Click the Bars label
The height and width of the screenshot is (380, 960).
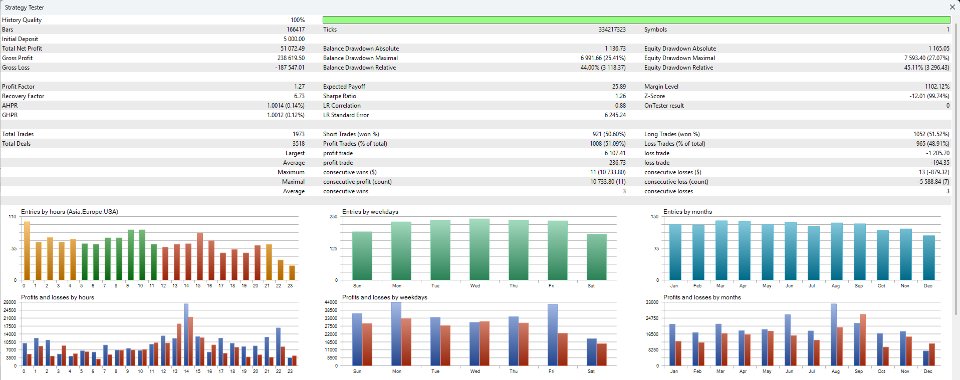(7, 29)
